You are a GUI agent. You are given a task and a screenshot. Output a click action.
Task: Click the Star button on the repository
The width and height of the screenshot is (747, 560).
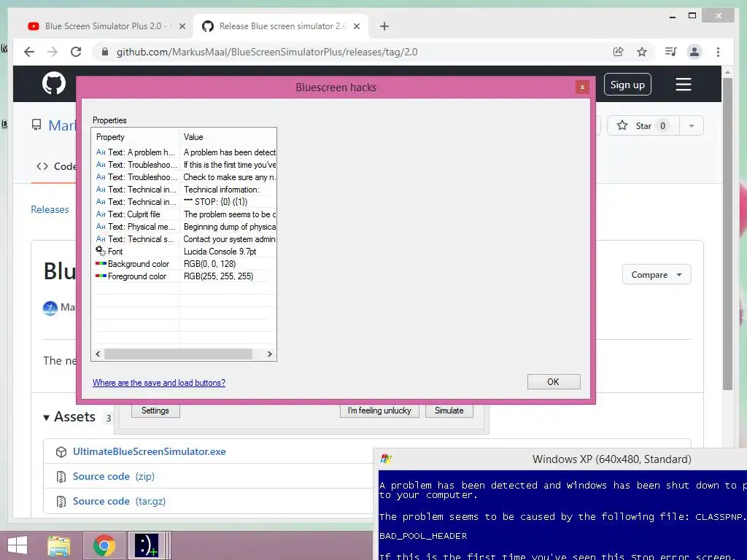pyautogui.click(x=643, y=125)
